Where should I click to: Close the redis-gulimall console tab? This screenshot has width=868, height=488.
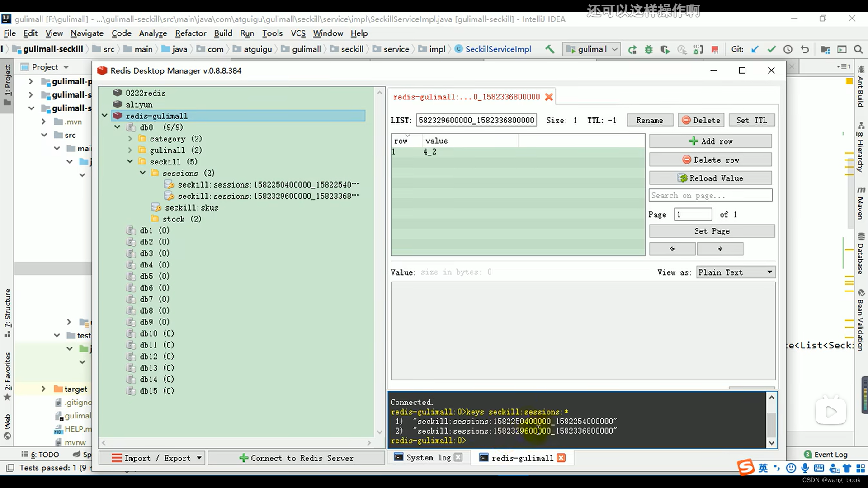coord(561,458)
